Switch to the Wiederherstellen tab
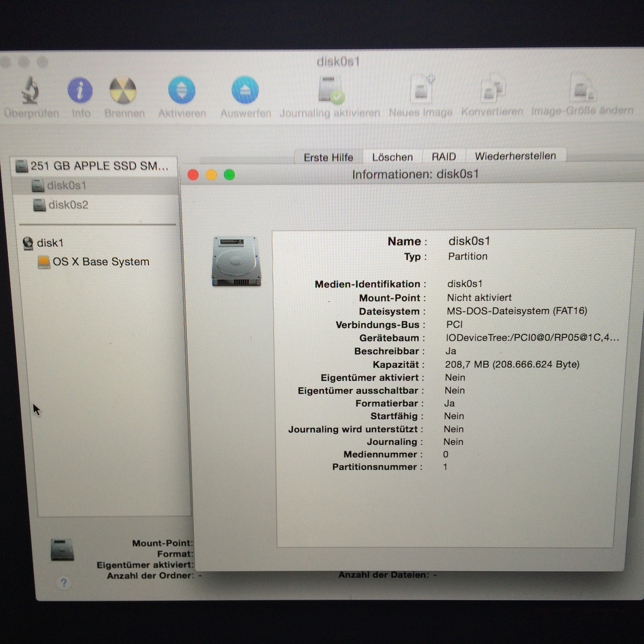The image size is (644, 644). coord(515,156)
